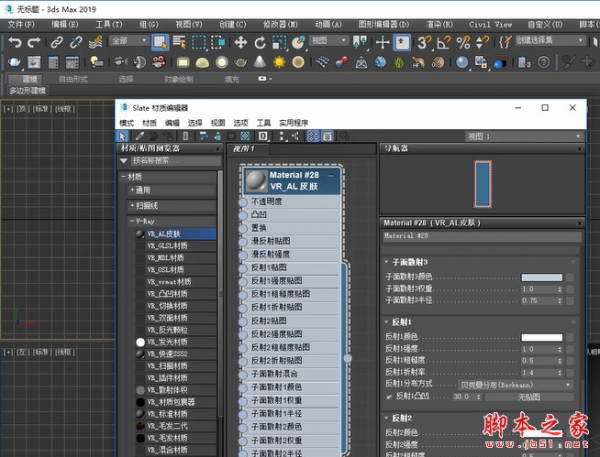Toggle the 3D snaps icon
This screenshot has height=457, width=600.
pos(423,42)
